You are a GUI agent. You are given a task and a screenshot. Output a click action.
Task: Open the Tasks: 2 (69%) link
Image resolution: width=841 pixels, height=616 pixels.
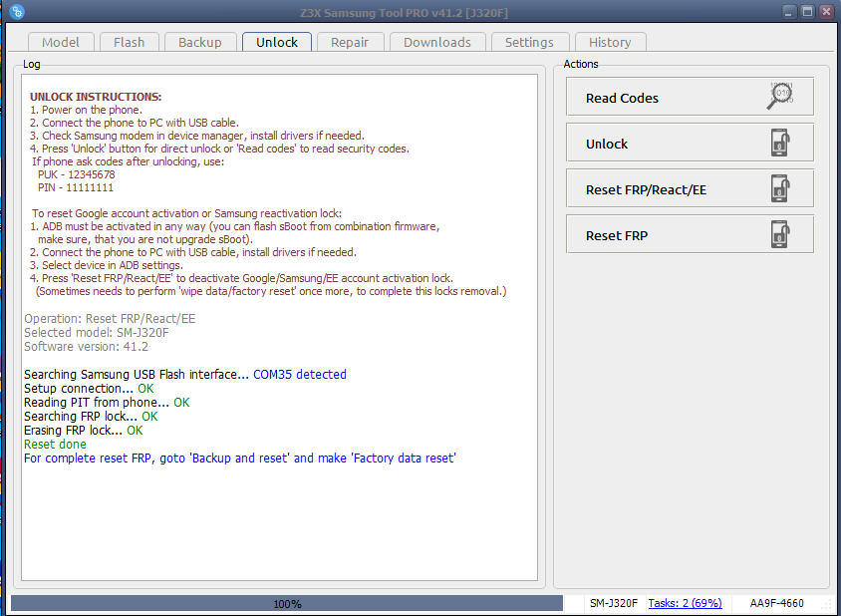pos(685,603)
